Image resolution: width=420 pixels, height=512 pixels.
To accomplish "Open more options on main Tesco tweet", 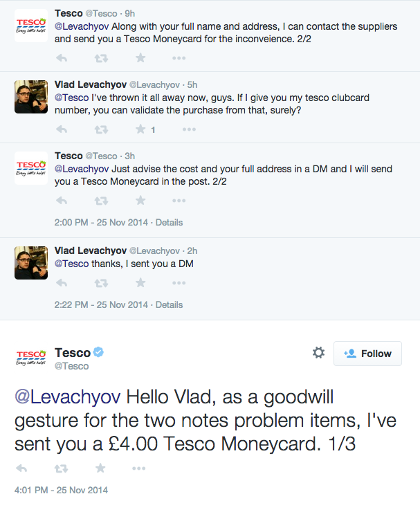I will pyautogui.click(x=139, y=468).
